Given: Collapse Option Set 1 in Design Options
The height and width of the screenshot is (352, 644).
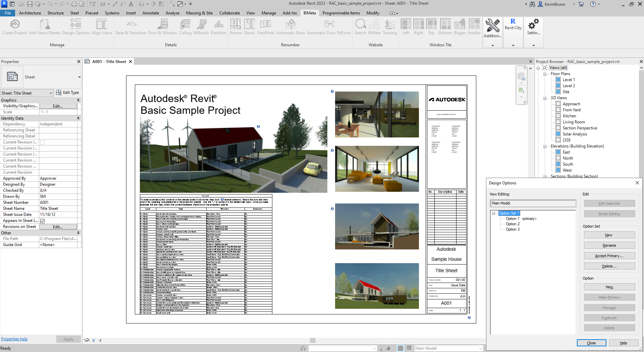Looking at the screenshot, I should click(494, 214).
